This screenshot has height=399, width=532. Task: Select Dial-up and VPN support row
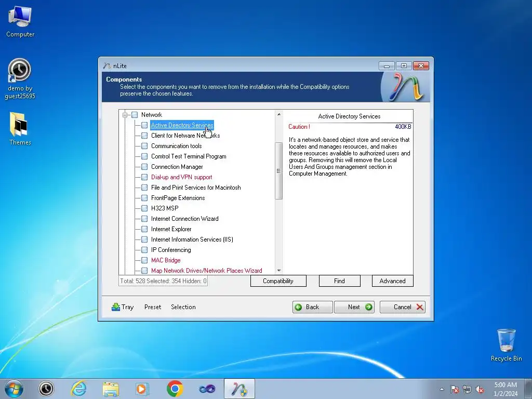[x=181, y=177]
